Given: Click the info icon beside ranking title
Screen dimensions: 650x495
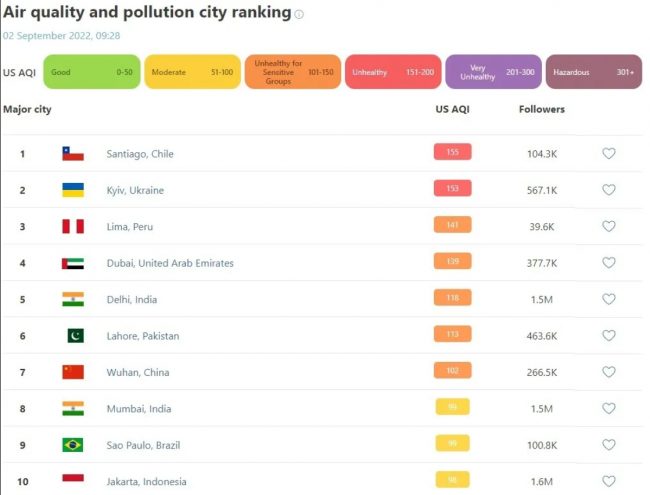Looking at the screenshot, I should [299, 15].
